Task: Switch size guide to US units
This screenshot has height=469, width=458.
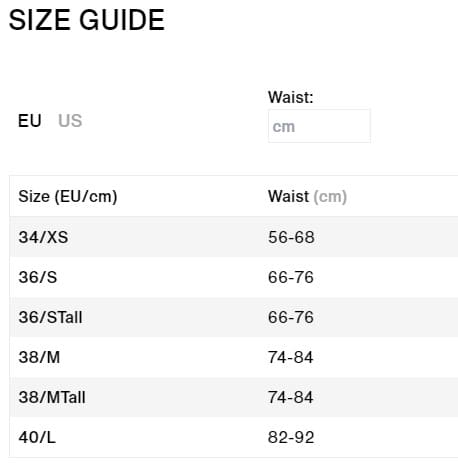Action: coord(70,121)
